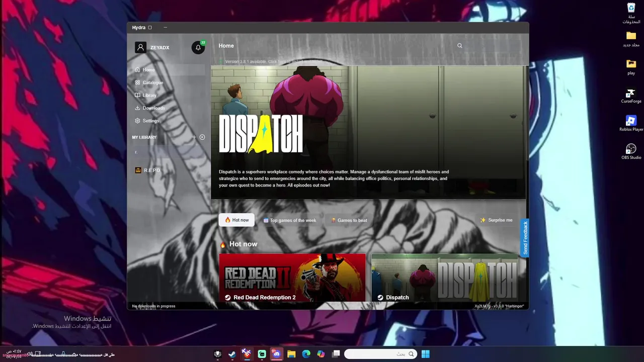Open R.E.P.O. from My Library
The image size is (644, 362).
[168, 170]
